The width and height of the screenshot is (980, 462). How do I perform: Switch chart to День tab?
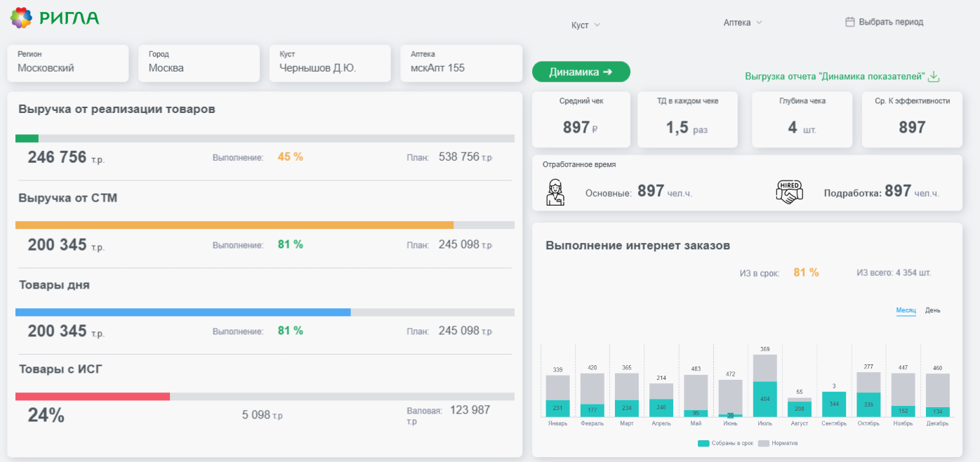[x=933, y=310]
